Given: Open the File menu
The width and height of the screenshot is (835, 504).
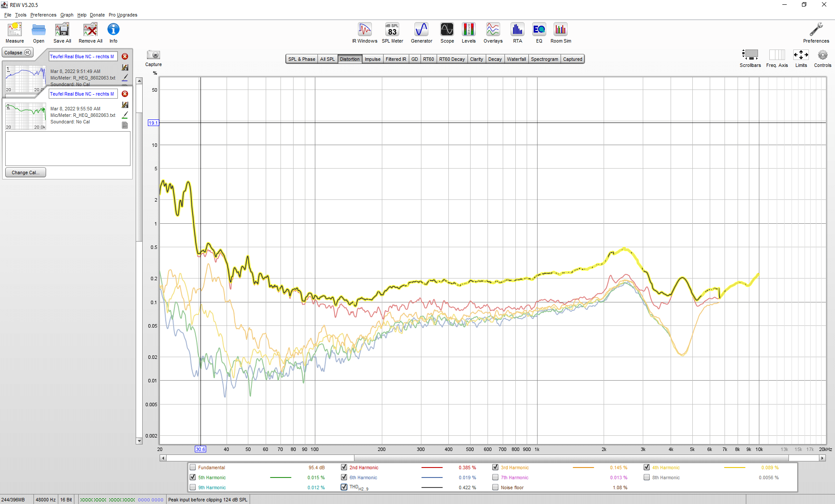Looking at the screenshot, I should tap(8, 15).
